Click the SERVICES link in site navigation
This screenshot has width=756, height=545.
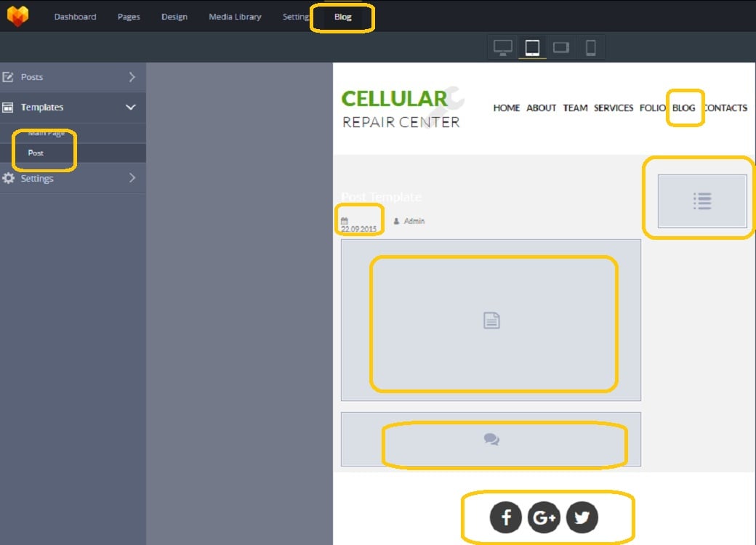pos(614,108)
